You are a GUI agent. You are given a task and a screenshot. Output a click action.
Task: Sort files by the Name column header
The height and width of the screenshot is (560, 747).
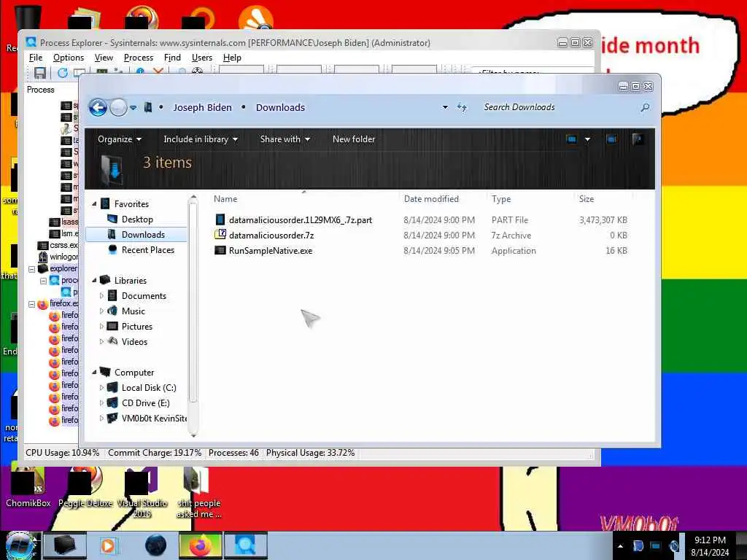(x=225, y=199)
